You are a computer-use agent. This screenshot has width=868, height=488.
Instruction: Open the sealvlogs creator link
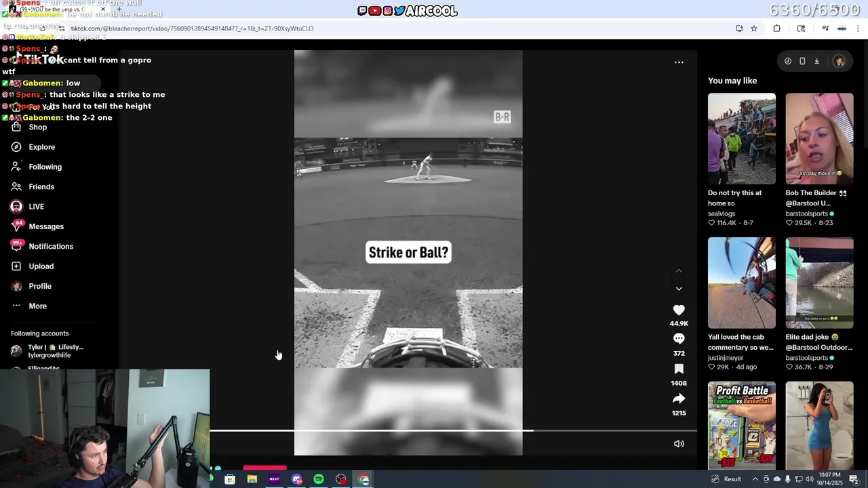(x=722, y=213)
